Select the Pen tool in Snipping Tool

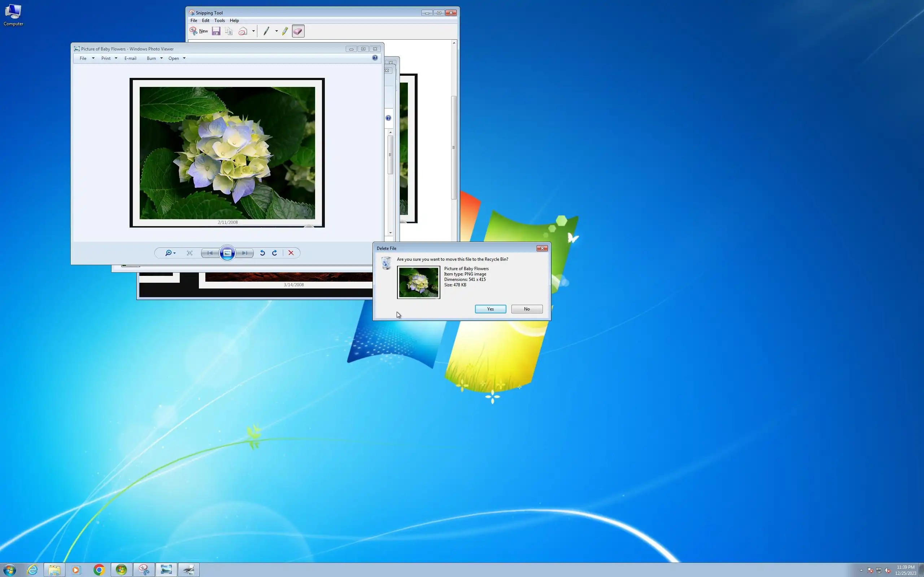click(266, 31)
